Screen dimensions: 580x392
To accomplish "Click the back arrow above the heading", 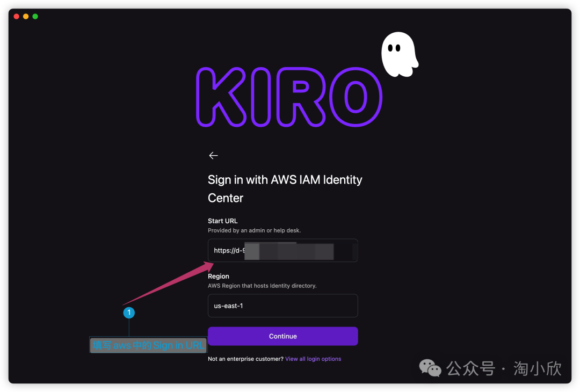I will point(213,156).
